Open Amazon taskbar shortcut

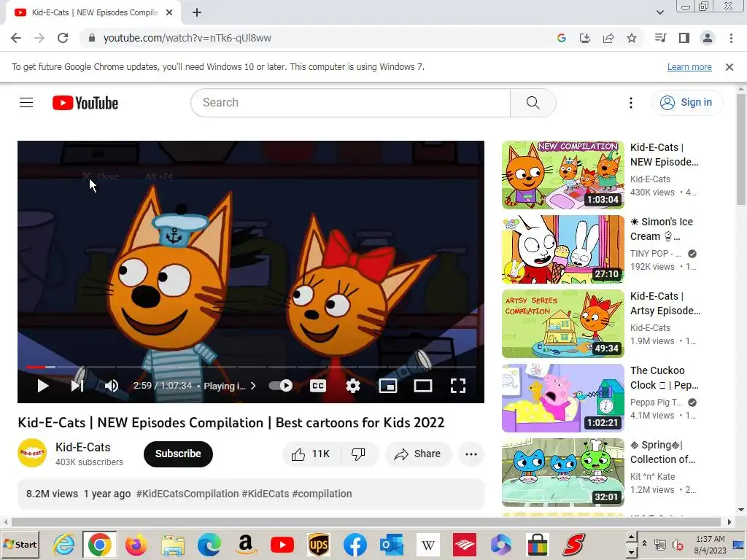pyautogui.click(x=245, y=545)
